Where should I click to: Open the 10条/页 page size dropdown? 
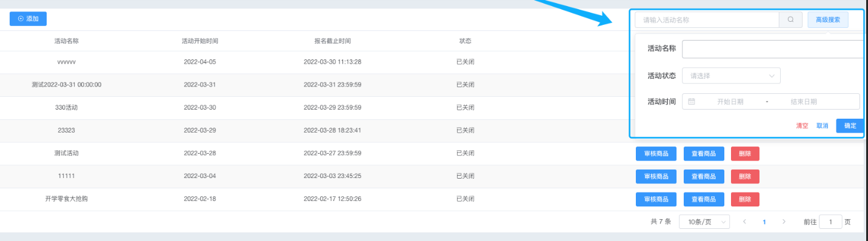704,222
